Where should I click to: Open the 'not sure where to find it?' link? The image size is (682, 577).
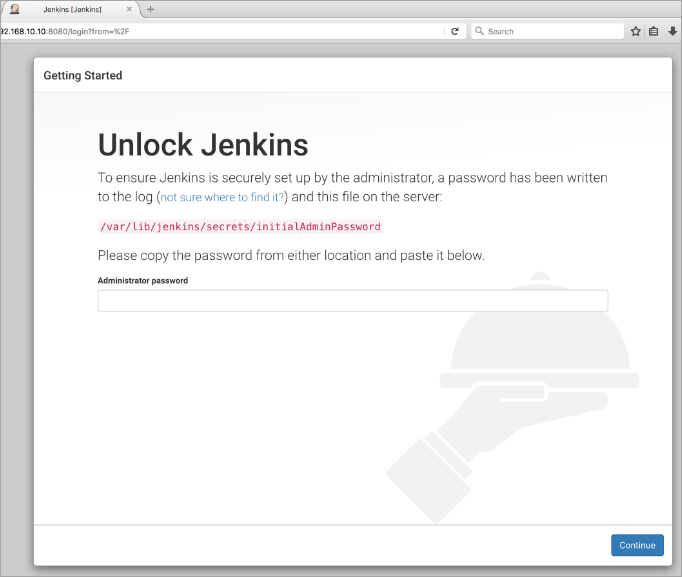[222, 197]
